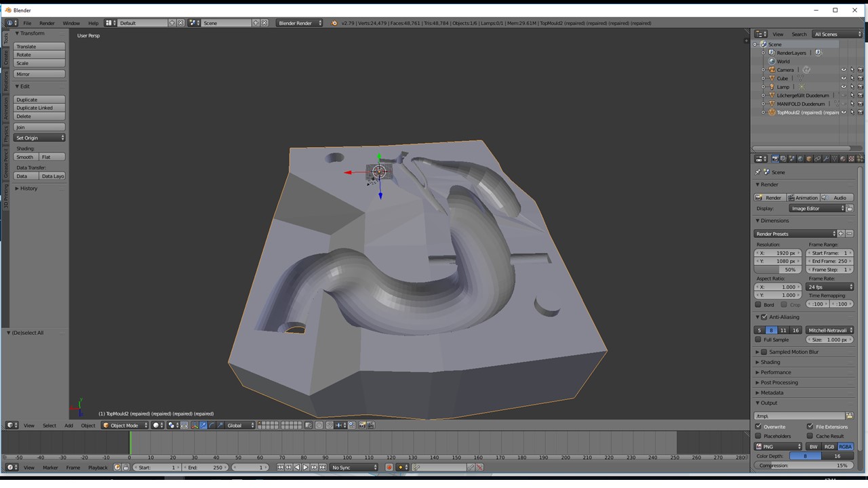Click the snap magnet icon in 3D header
This screenshot has height=488, width=868.
click(x=330, y=425)
